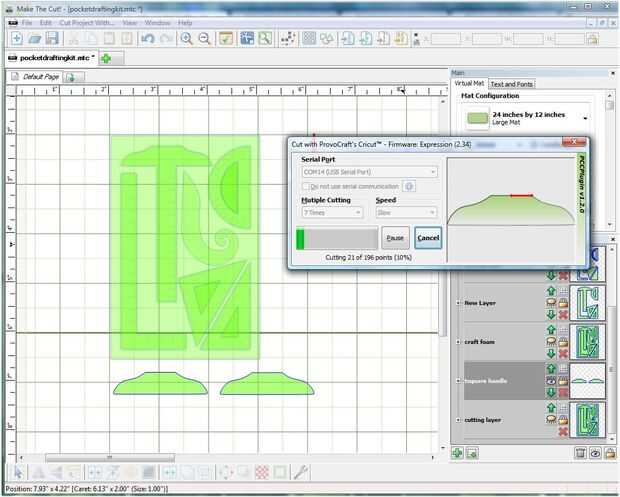Click the wrench settings icon in bottom toolbar
Image resolution: width=620 pixels, height=497 pixels.
[x=301, y=472]
